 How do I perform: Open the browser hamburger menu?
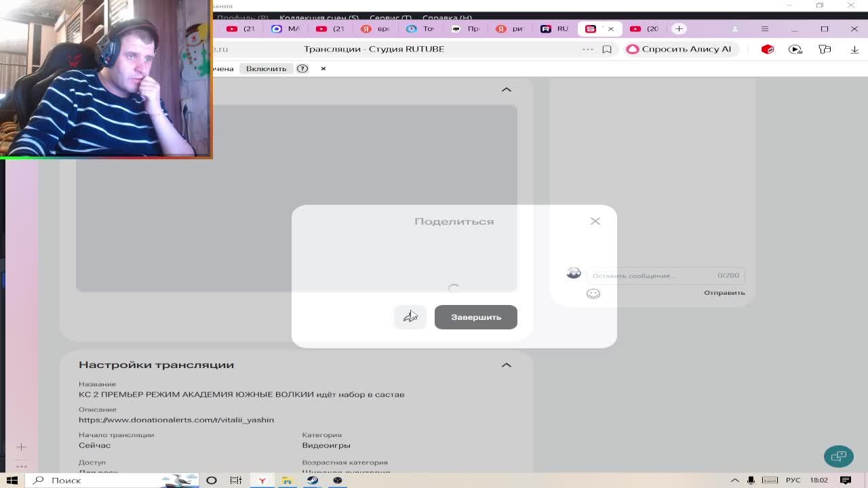point(765,28)
